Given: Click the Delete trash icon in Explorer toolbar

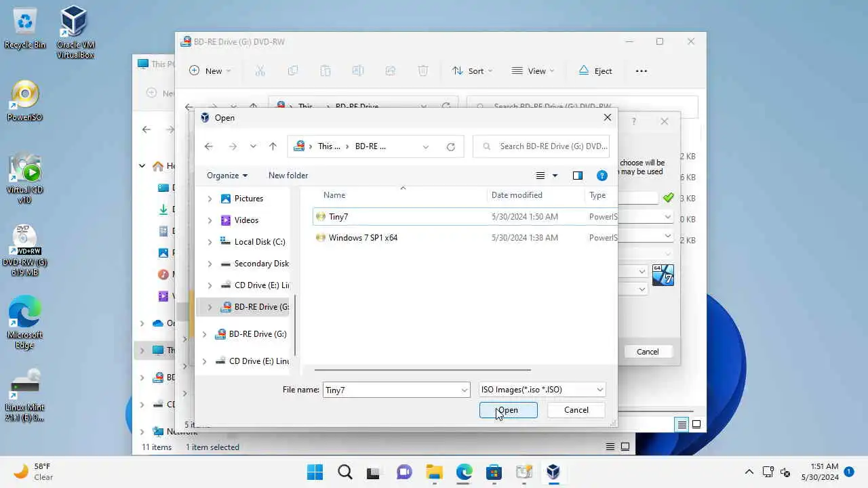Looking at the screenshot, I should (x=423, y=70).
